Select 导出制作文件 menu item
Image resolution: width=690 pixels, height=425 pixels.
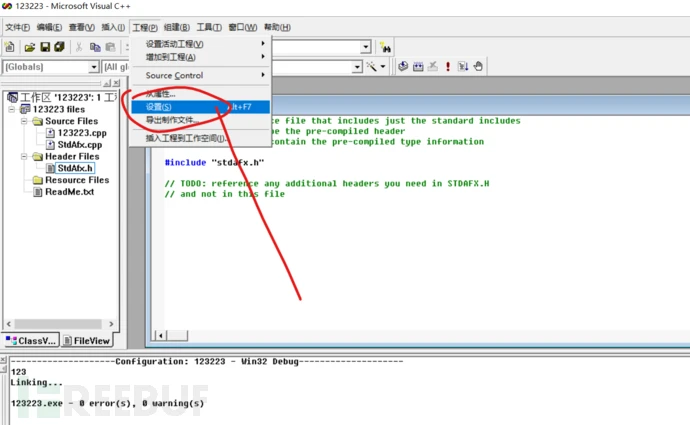201,120
